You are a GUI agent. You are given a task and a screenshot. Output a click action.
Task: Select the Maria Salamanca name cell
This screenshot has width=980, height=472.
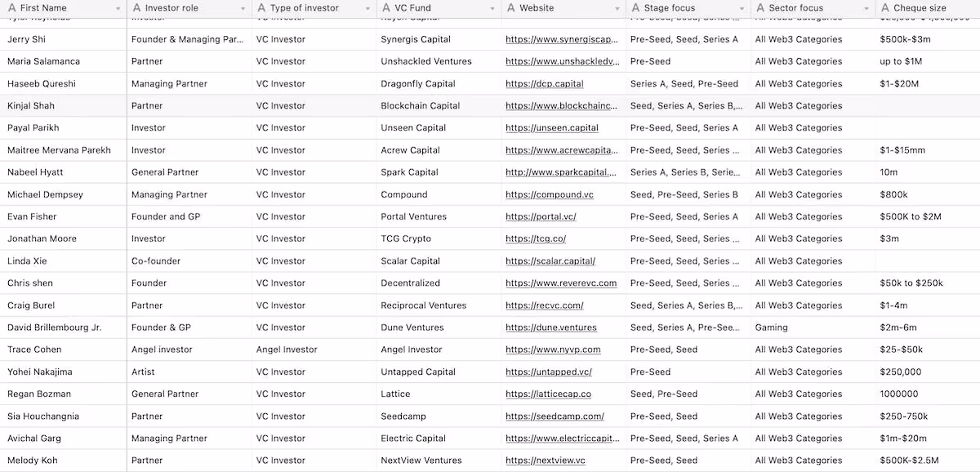coord(64,61)
